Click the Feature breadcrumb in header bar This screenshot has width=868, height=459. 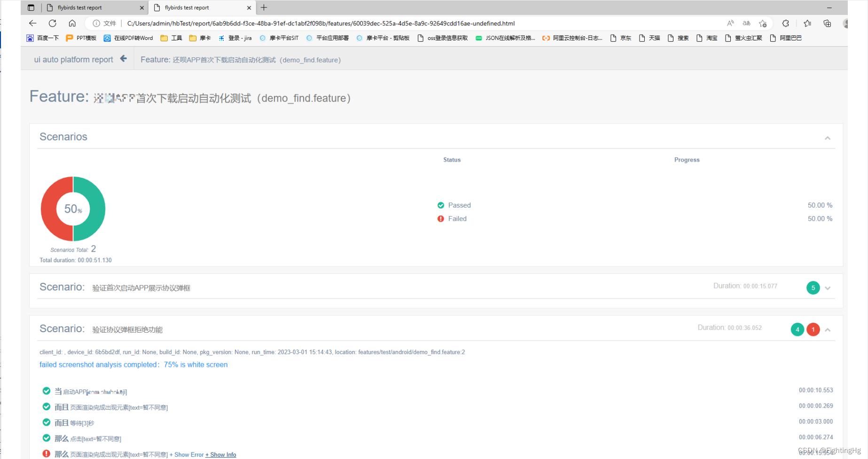coord(241,60)
